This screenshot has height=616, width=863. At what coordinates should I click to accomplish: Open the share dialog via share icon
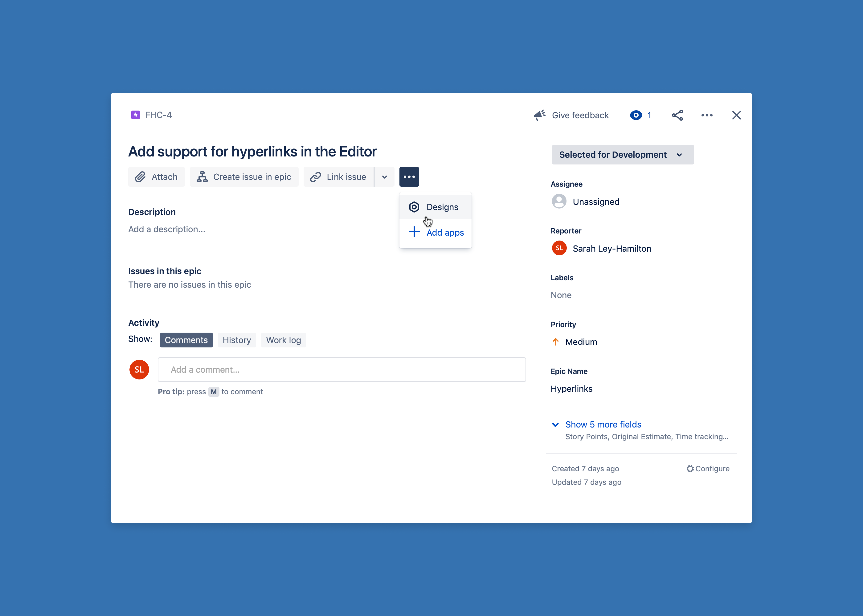[677, 115]
